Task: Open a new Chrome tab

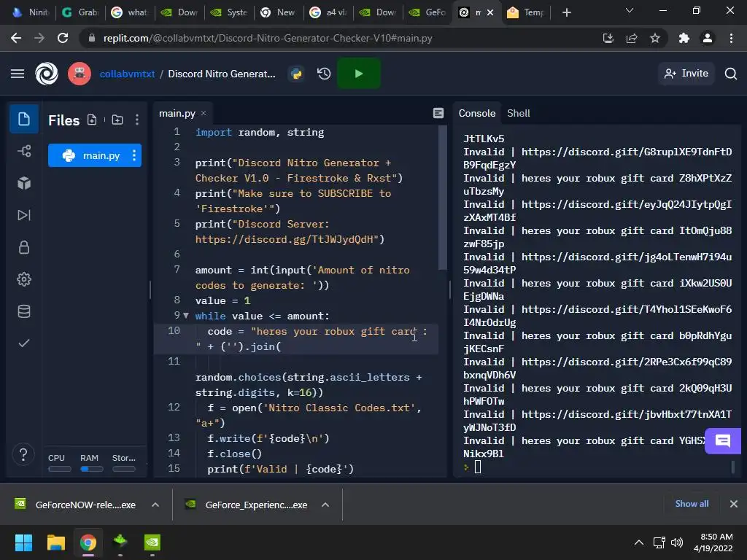Action: click(x=566, y=13)
